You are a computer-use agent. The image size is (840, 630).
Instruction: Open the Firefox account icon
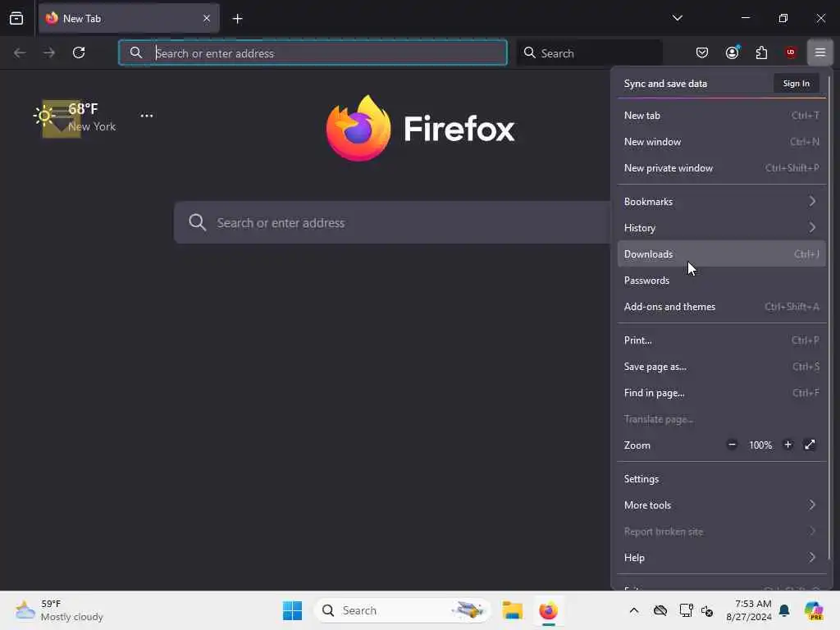tap(732, 52)
